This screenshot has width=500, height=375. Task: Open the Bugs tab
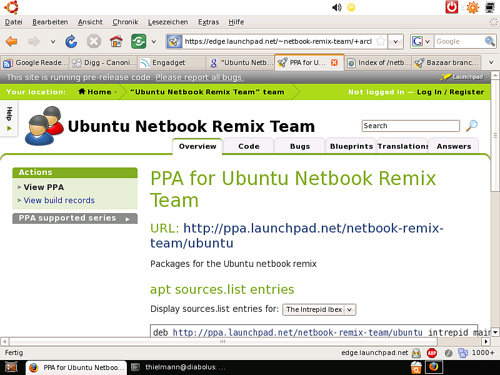[300, 146]
